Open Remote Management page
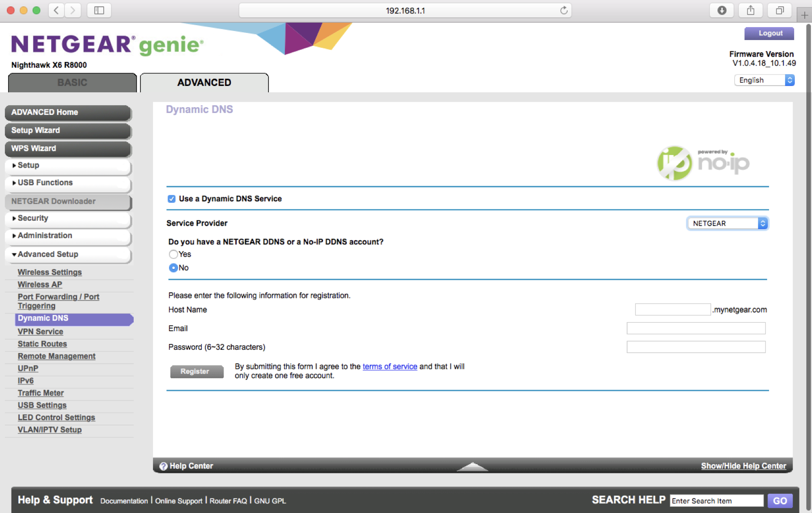The image size is (812, 513). tap(56, 356)
